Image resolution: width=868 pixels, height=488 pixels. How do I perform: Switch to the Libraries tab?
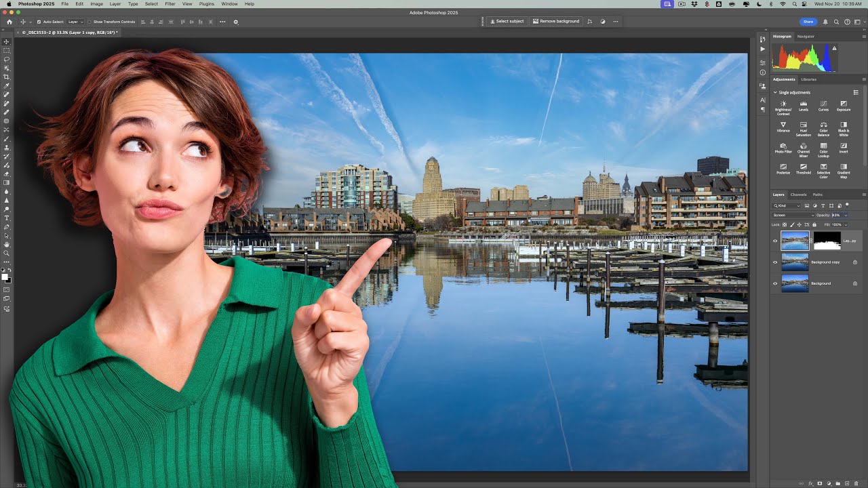coord(809,79)
